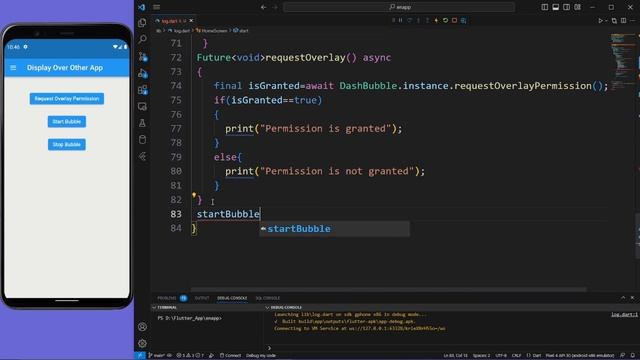Click the Ln 83 cursor position status
Screen dimensions: 640x360
click(x=456, y=356)
